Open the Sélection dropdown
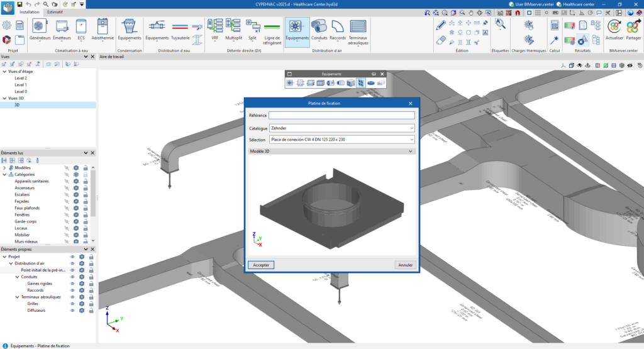 [x=341, y=140]
